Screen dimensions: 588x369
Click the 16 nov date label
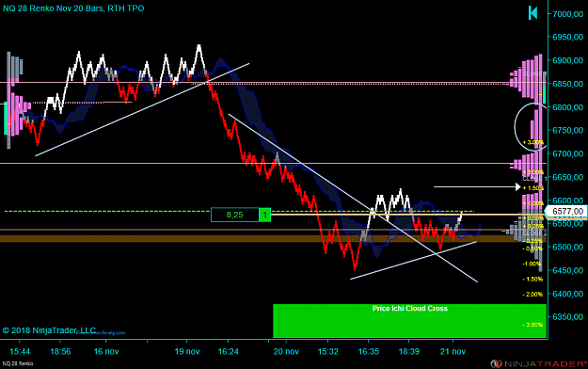(106, 352)
